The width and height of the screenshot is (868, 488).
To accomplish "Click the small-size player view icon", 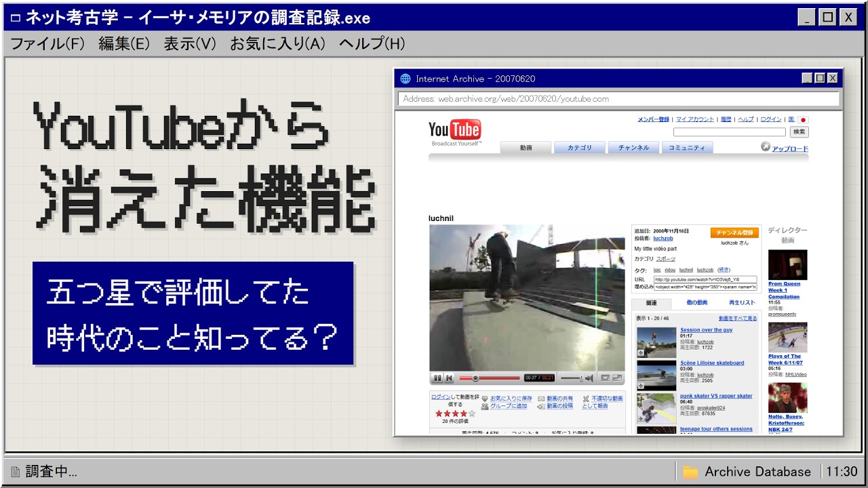I will [x=606, y=378].
